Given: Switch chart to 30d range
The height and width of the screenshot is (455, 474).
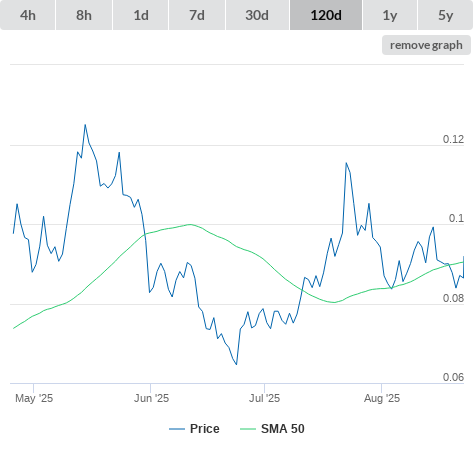Looking at the screenshot, I should pyautogui.click(x=257, y=15).
